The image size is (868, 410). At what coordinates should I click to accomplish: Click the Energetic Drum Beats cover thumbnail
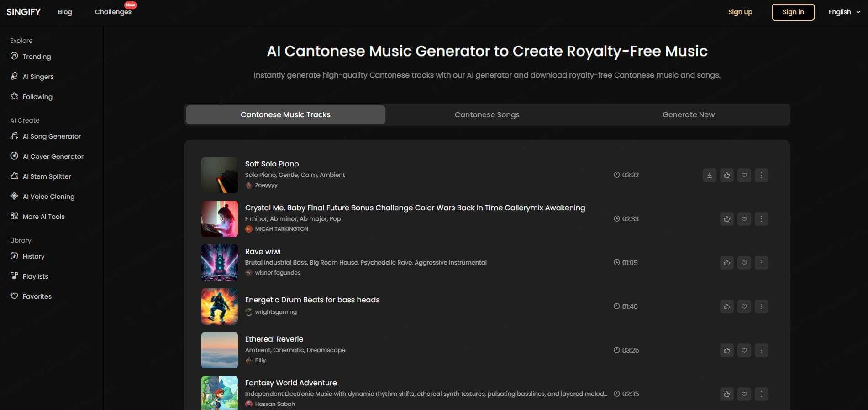(220, 306)
